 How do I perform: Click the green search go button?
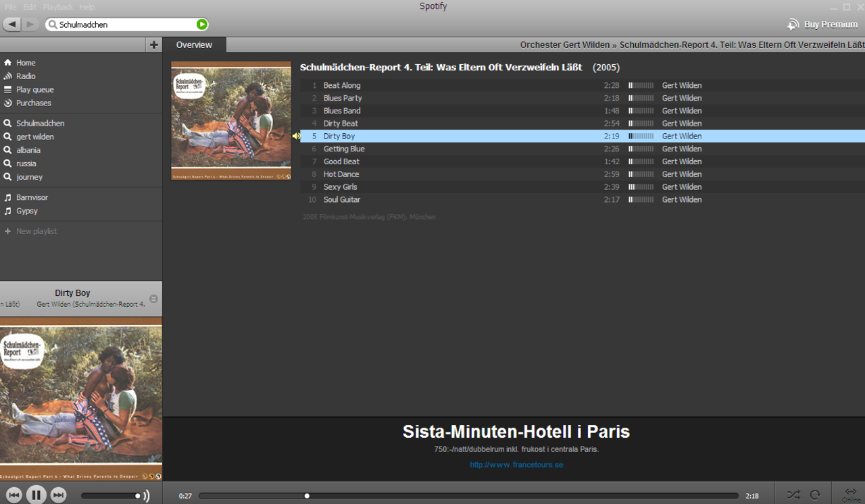pos(201,24)
